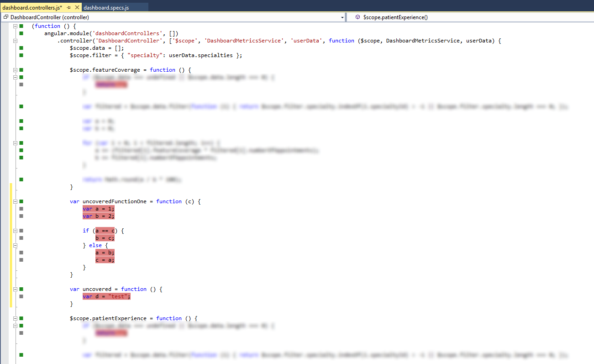
Task: Open the $scope.patientExperience() member dropdown
Action: click(470, 17)
